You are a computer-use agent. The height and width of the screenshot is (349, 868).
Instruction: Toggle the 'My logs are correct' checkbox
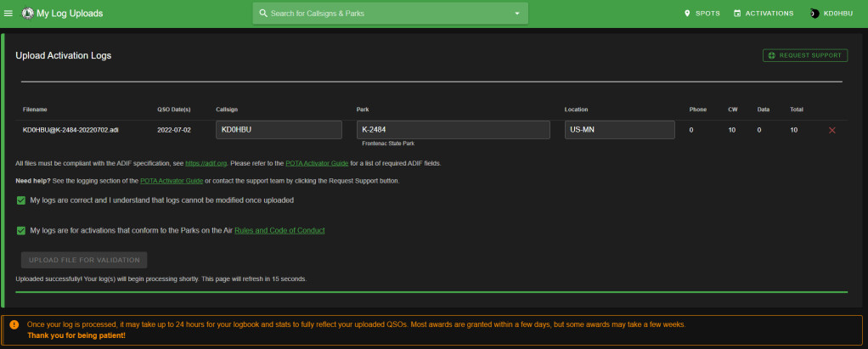21,200
